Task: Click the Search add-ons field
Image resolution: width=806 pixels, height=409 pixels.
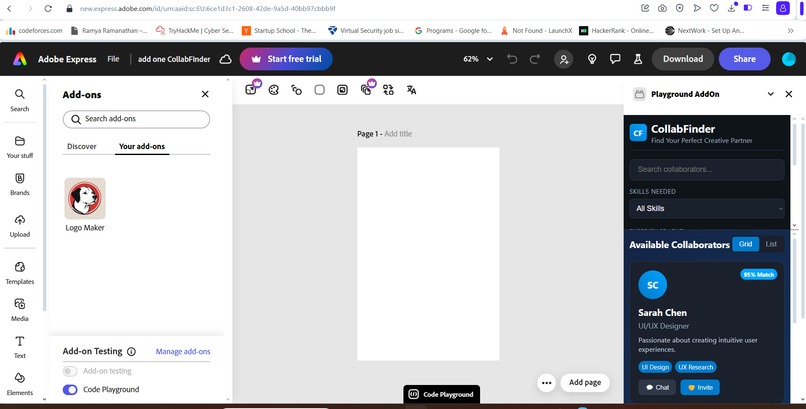Action: 136,119
